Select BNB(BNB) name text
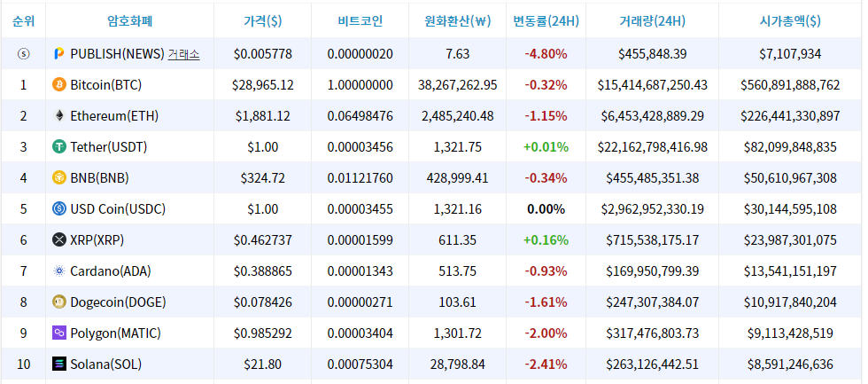Image resolution: width=868 pixels, height=384 pixels. (x=99, y=178)
